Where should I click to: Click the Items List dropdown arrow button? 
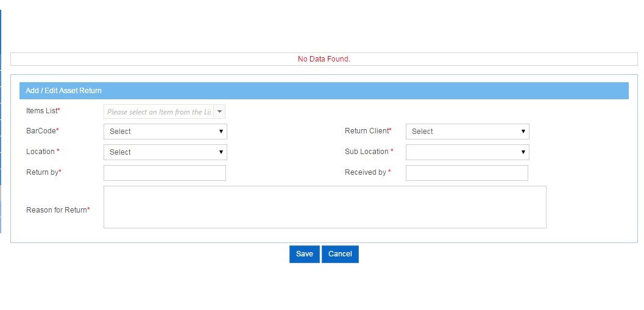click(219, 111)
